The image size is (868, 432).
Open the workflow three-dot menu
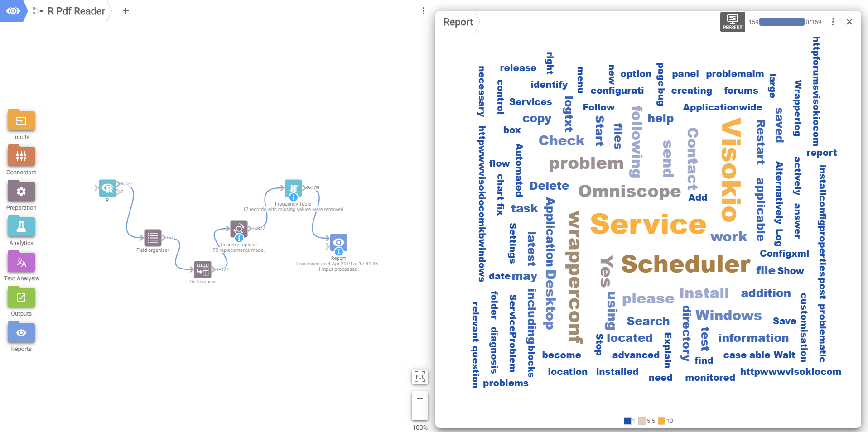click(423, 11)
